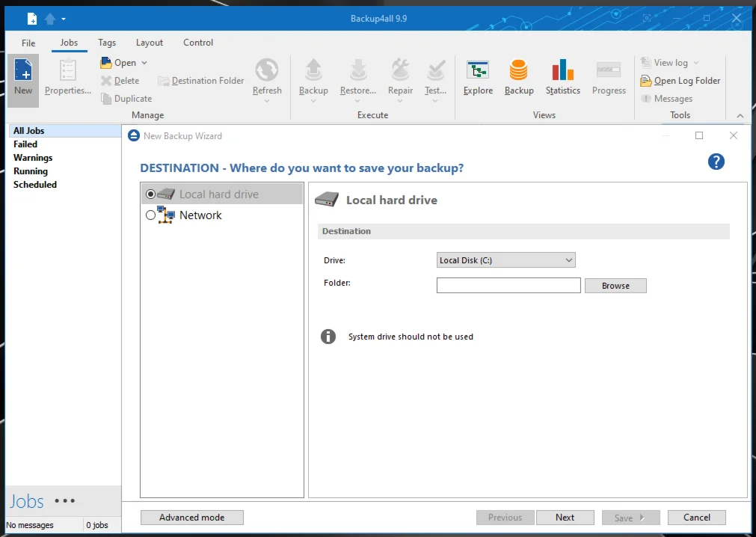Collapse the ribbon with the chevron arrow
The width and height of the screenshot is (756, 537).
[x=740, y=116]
